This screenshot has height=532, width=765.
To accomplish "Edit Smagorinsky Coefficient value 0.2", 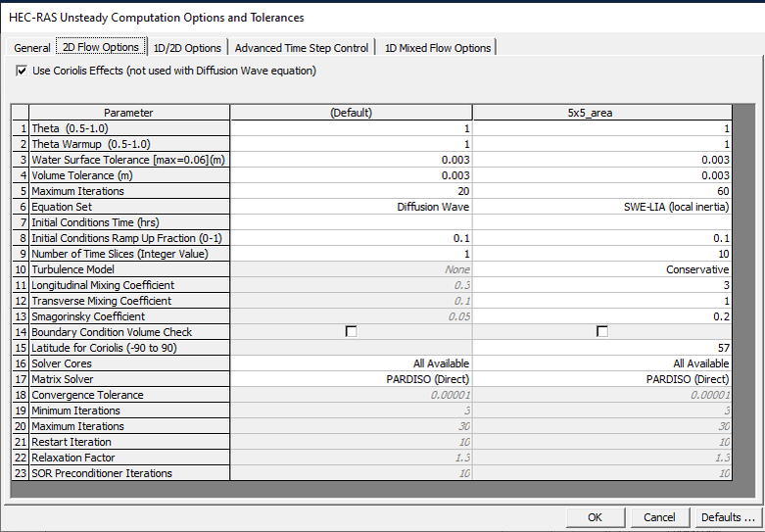I will [602, 316].
